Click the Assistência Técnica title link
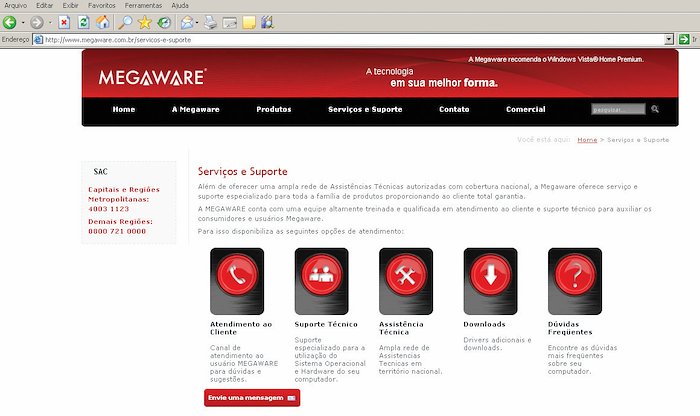This screenshot has height=416, width=700. (401, 328)
